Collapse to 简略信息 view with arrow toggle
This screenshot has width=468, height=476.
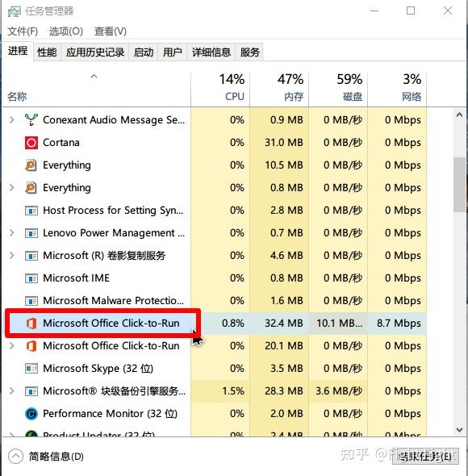coord(16,457)
